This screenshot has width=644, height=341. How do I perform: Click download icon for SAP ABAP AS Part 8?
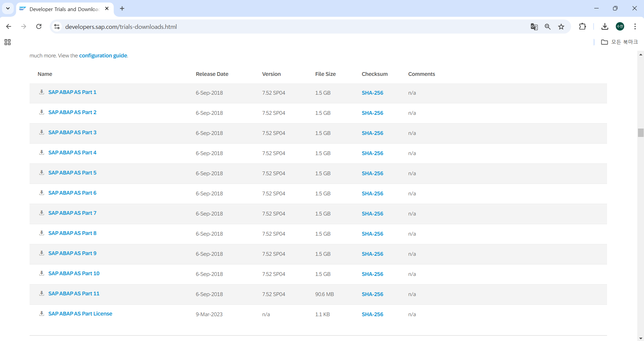42,233
